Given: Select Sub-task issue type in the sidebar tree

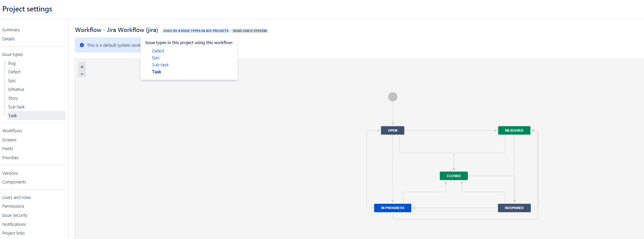Looking at the screenshot, I should 17,107.
